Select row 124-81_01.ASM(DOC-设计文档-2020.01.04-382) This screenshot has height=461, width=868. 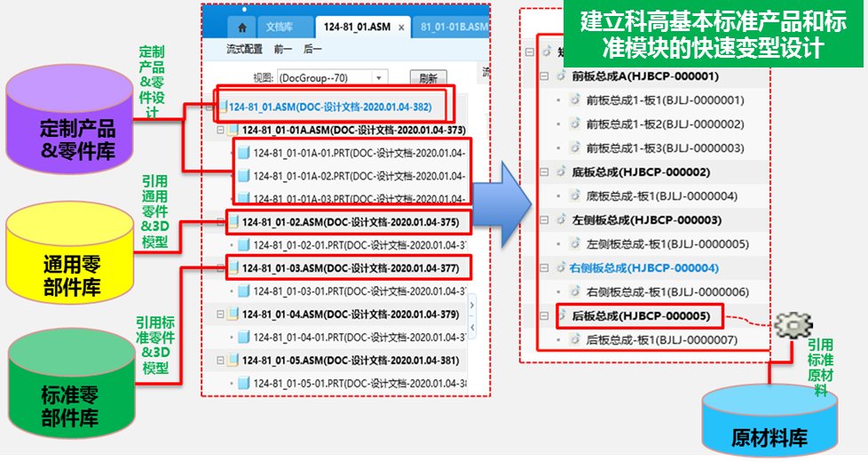[330, 107]
